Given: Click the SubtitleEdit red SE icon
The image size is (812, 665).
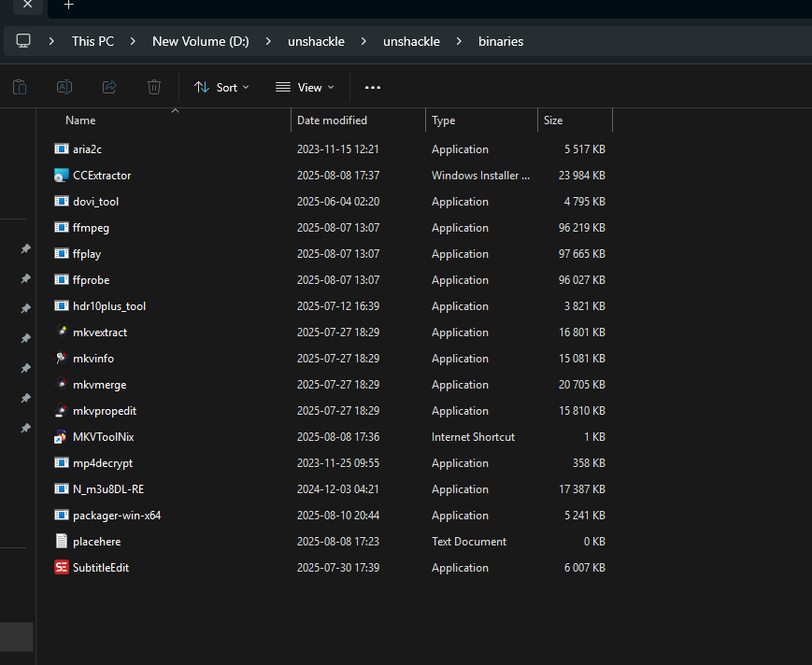Looking at the screenshot, I should coord(62,567).
